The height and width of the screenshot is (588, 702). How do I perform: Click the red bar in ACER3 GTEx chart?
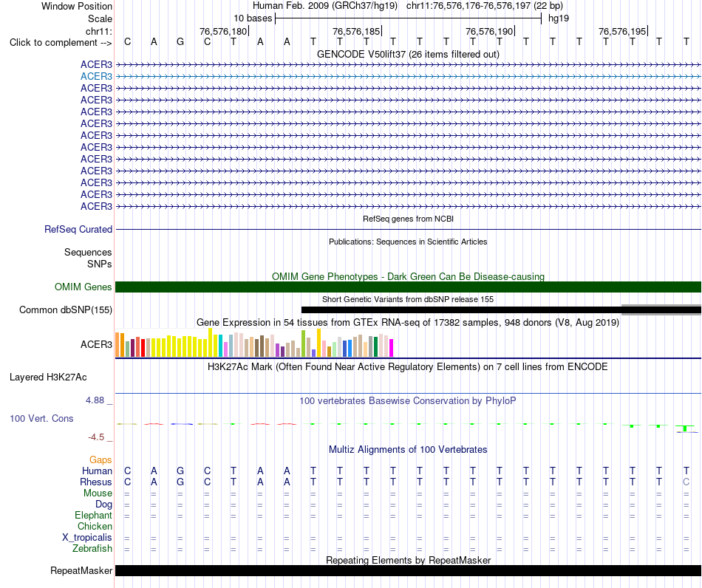pos(143,348)
